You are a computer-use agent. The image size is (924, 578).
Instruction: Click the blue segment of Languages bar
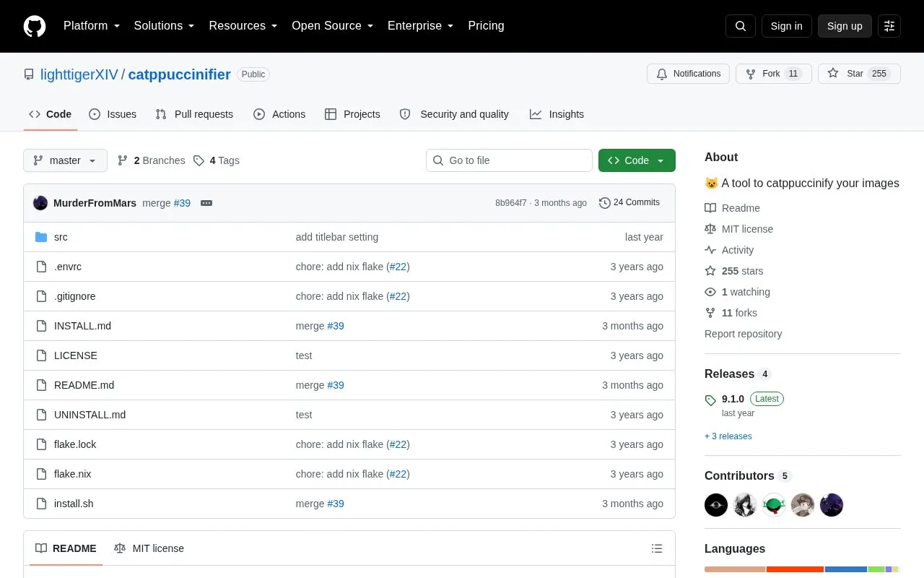point(846,569)
